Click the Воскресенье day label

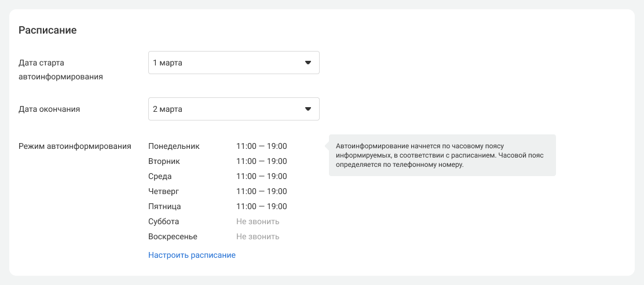pos(173,236)
